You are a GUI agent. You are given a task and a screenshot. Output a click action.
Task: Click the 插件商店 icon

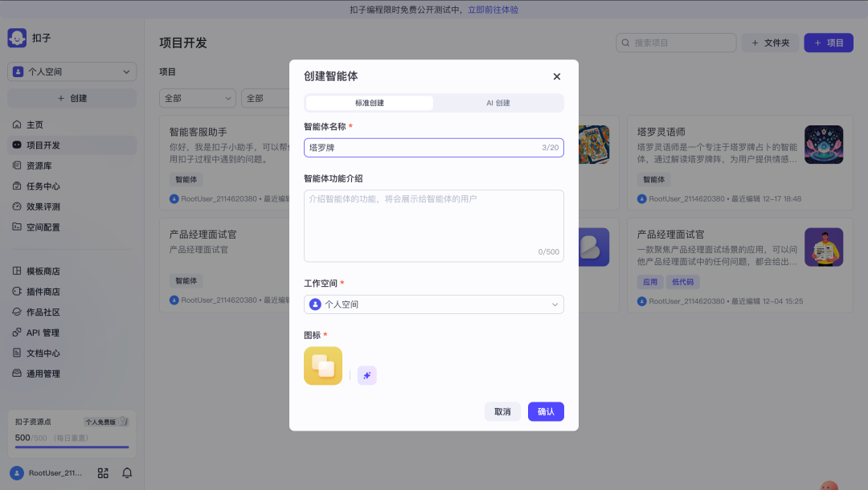tap(17, 292)
